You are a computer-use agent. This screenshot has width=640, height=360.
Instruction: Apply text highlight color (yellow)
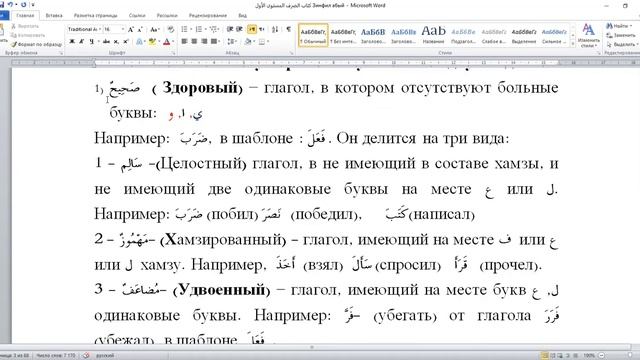(152, 41)
